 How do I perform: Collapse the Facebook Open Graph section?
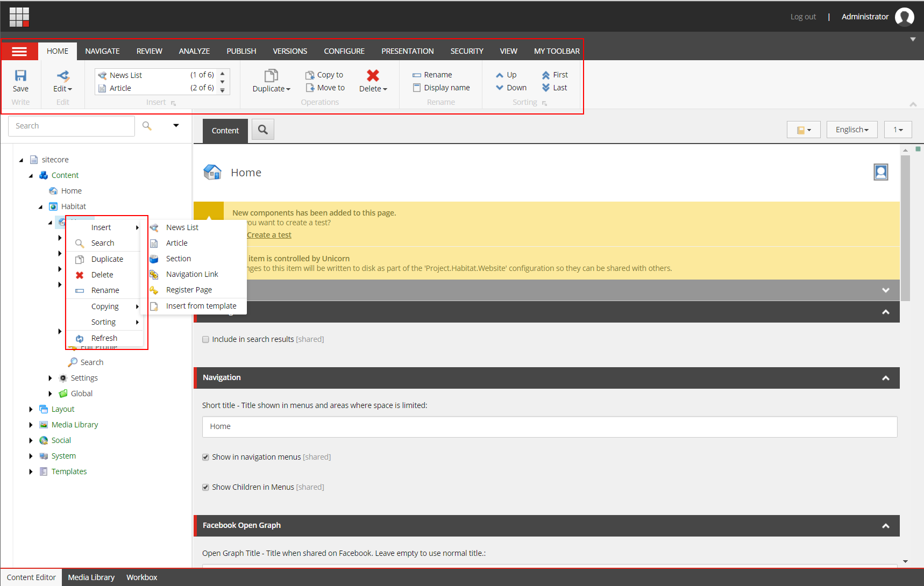(x=885, y=526)
